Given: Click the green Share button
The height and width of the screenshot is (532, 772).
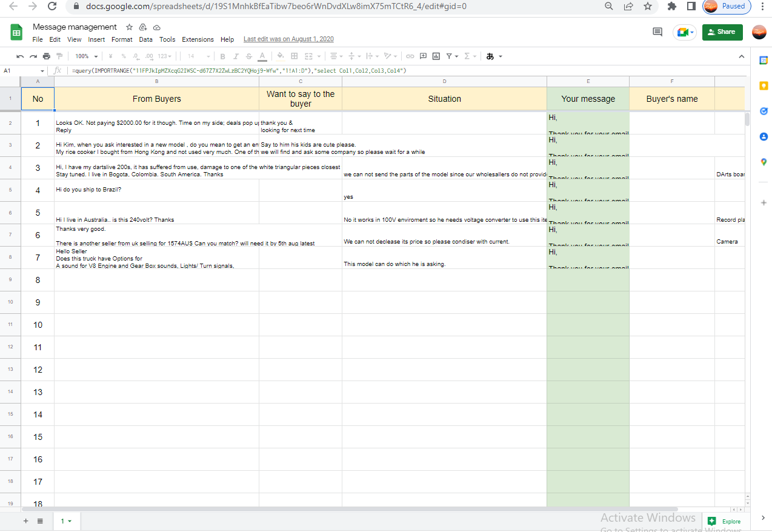Looking at the screenshot, I should 722,32.
